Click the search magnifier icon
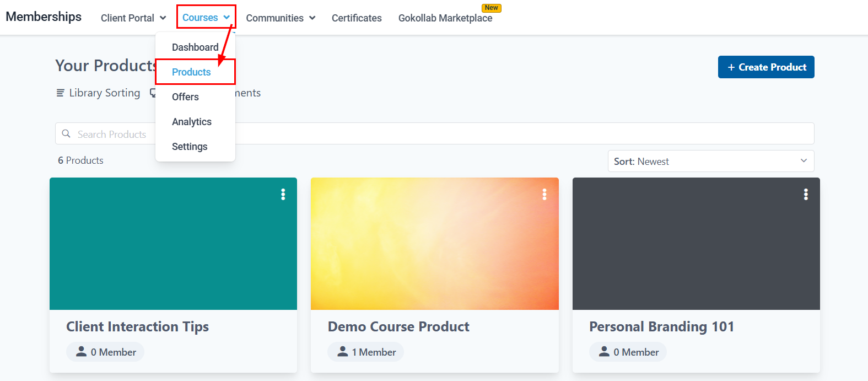 (66, 134)
